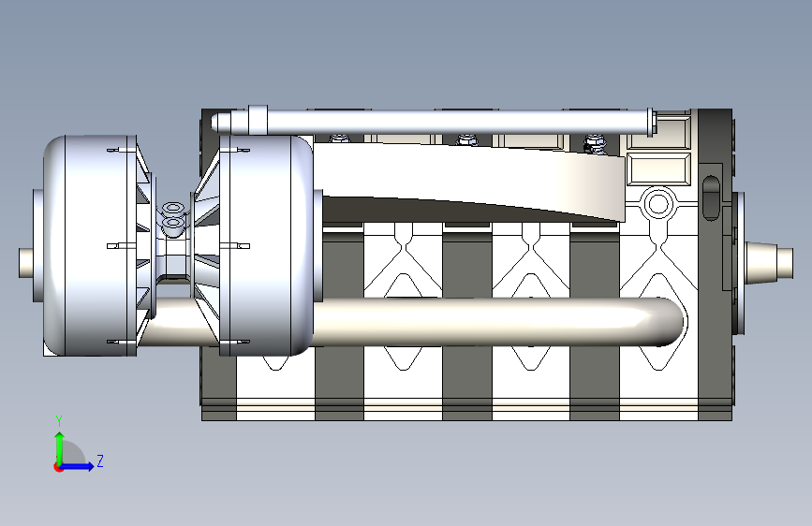Click the green Y axis arrow of the triad

[x=60, y=447]
